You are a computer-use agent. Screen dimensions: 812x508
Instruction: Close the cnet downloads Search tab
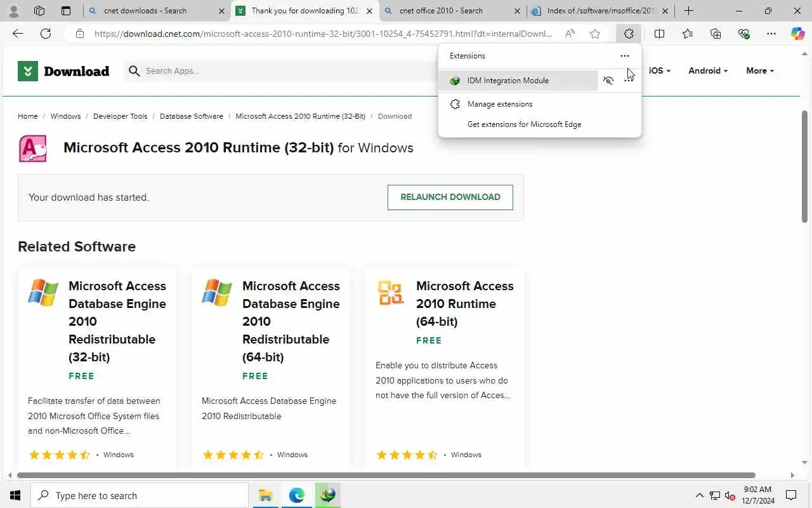pyautogui.click(x=221, y=11)
